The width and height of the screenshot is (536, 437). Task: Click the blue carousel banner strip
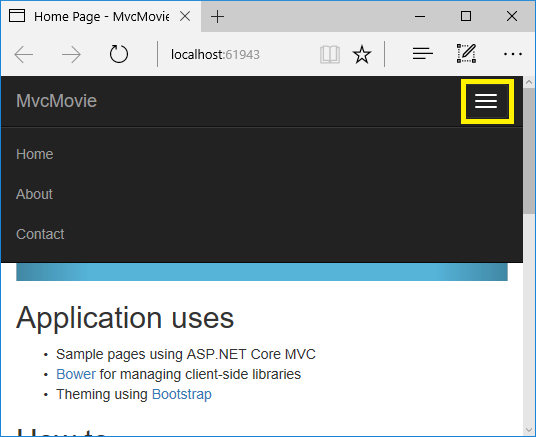(262, 272)
